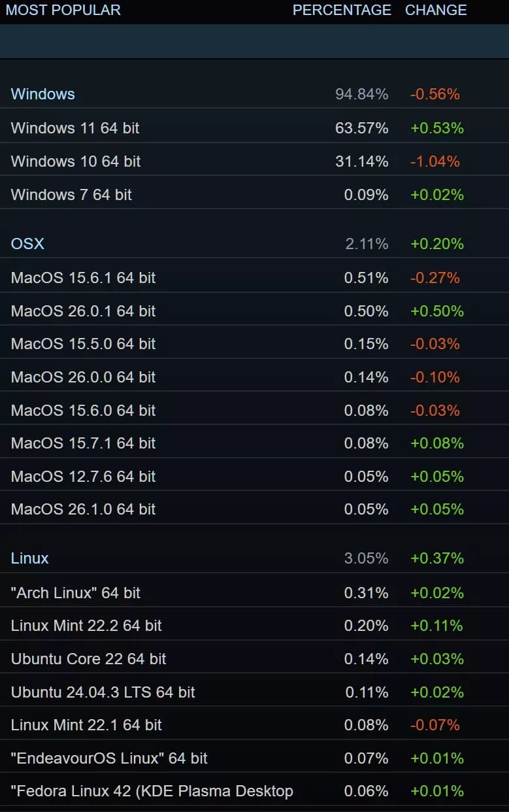Select MacOS 15.6.1 64 bit entry
The height and width of the screenshot is (812, 509).
(83, 278)
